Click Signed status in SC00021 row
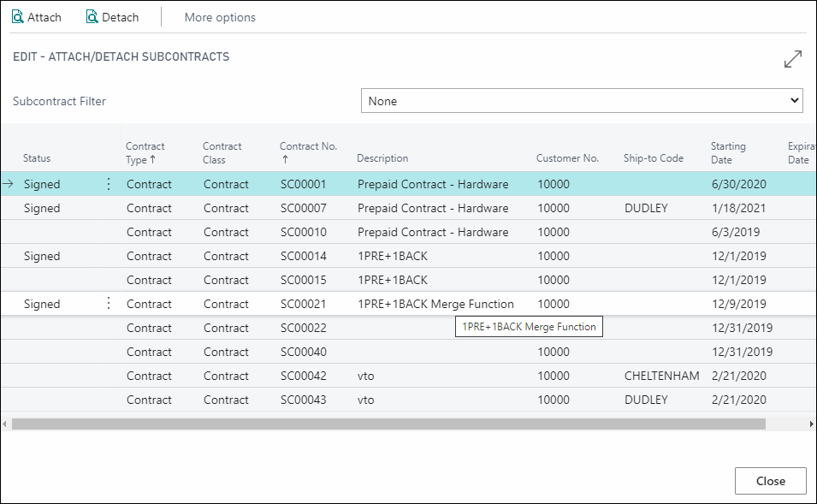Screen dimensions: 817x504 click(42, 304)
